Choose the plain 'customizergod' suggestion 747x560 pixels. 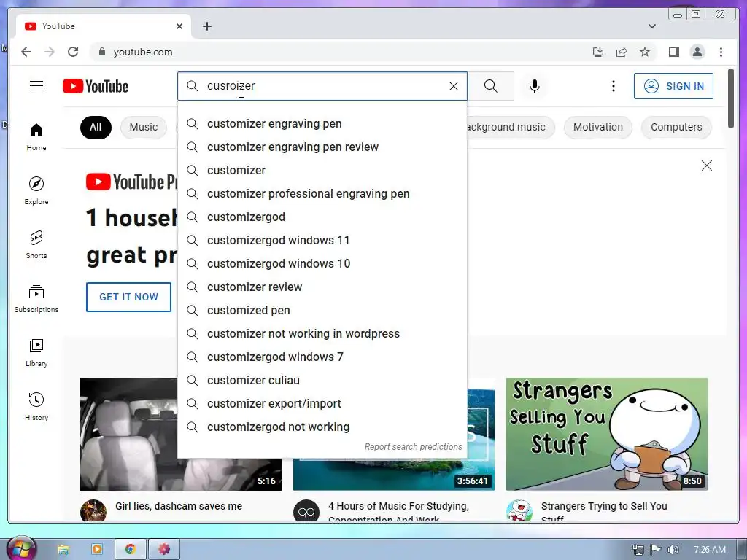click(x=322, y=217)
